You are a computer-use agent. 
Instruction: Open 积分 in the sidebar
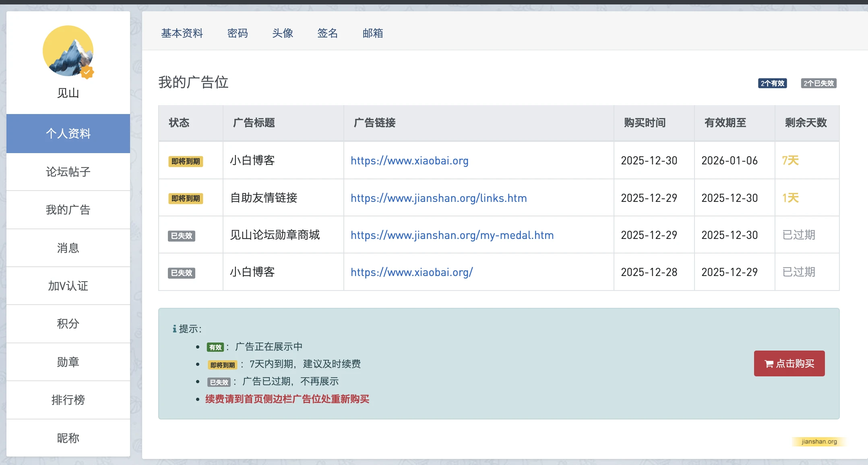pos(68,324)
